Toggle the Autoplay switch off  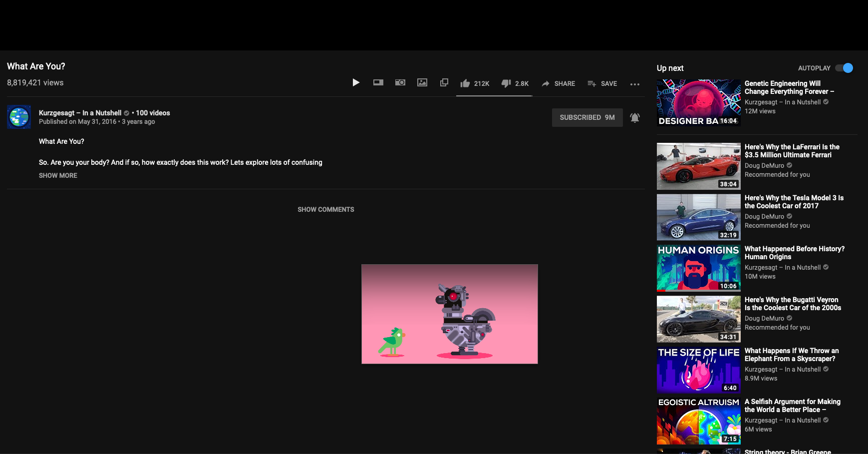tap(845, 68)
